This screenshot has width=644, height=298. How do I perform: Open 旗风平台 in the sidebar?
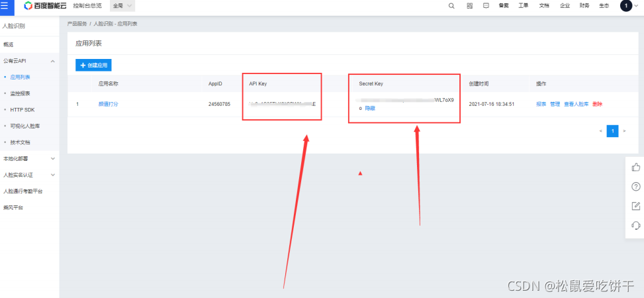click(x=13, y=207)
